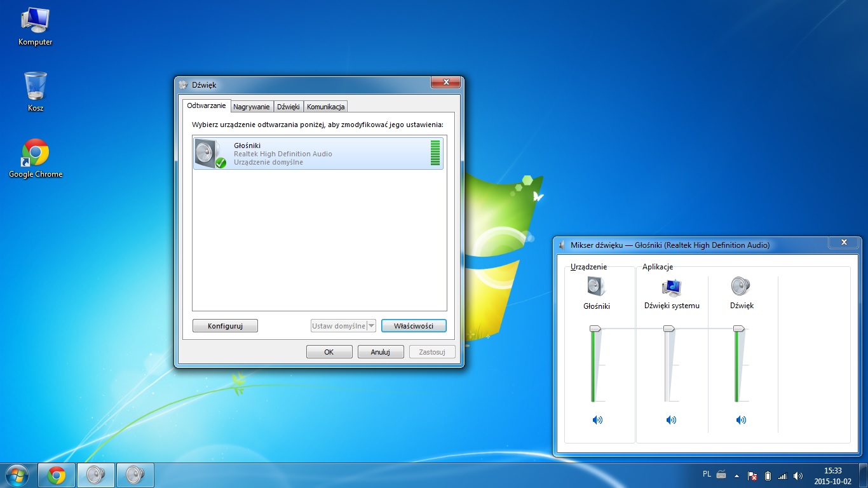Click the Głośniki device icon in the mixer
868x488 pixels.
coord(597,287)
